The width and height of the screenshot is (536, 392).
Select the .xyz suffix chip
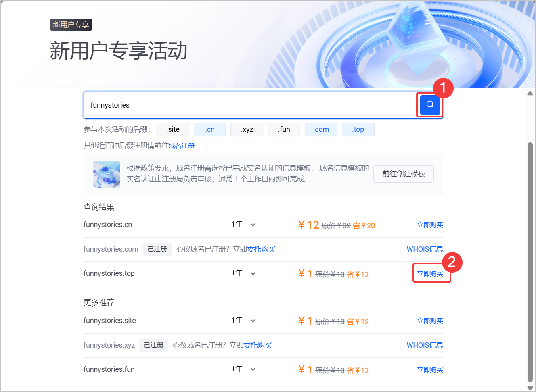247,129
